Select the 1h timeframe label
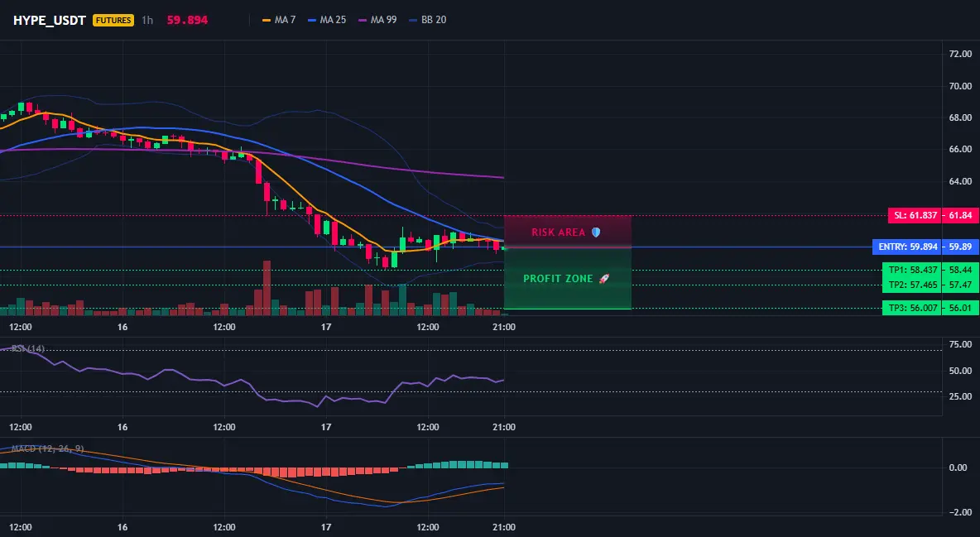The height and width of the screenshot is (537, 980). pyautogui.click(x=147, y=20)
